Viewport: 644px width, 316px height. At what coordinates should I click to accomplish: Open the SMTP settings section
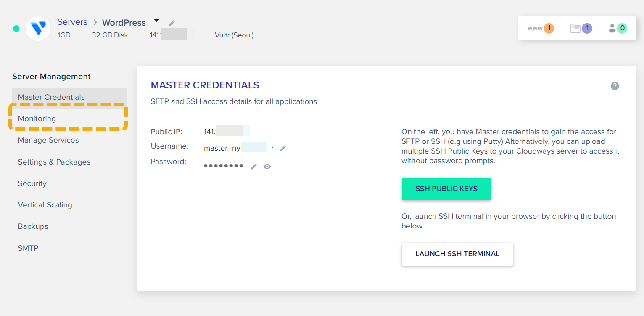coord(28,248)
